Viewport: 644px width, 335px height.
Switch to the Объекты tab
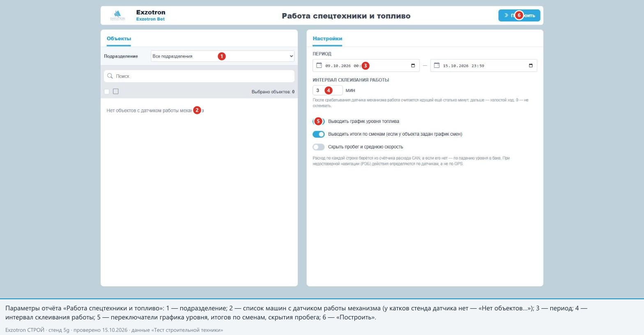119,39
